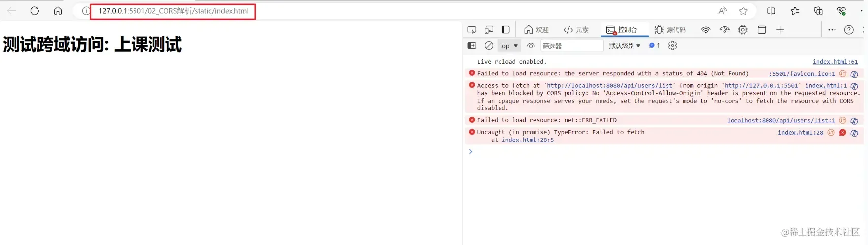Select the top JavaScript context dropdown
This screenshot has height=245, width=868.
[509, 46]
